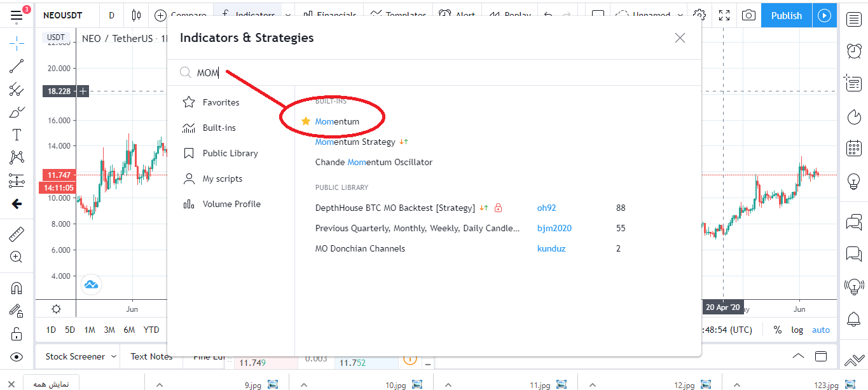Select the crosshair cursor tool
Image resolution: width=868 pixels, height=390 pixels.
point(17,44)
